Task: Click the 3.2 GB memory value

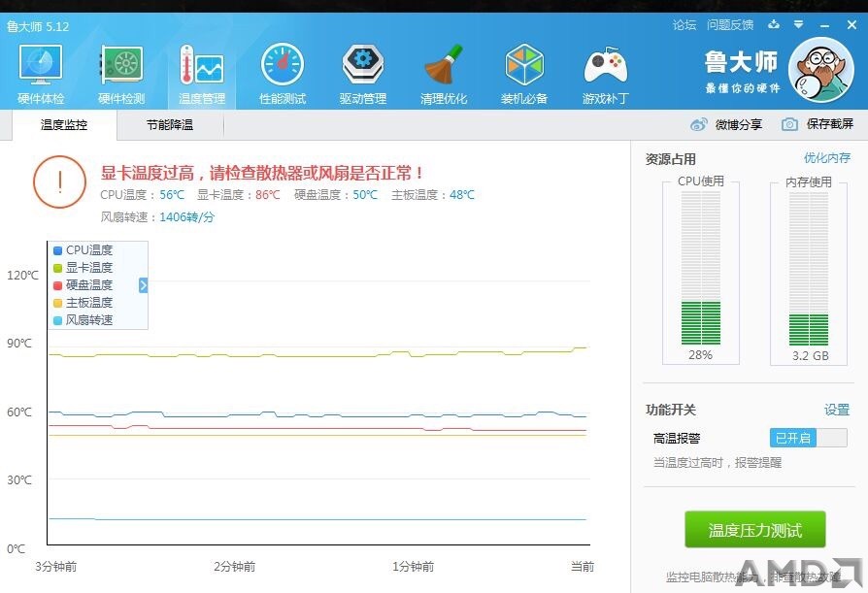Action: [811, 355]
